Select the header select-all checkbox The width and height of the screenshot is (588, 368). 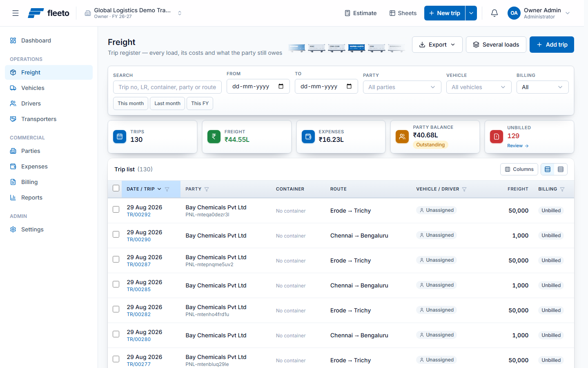[116, 188]
